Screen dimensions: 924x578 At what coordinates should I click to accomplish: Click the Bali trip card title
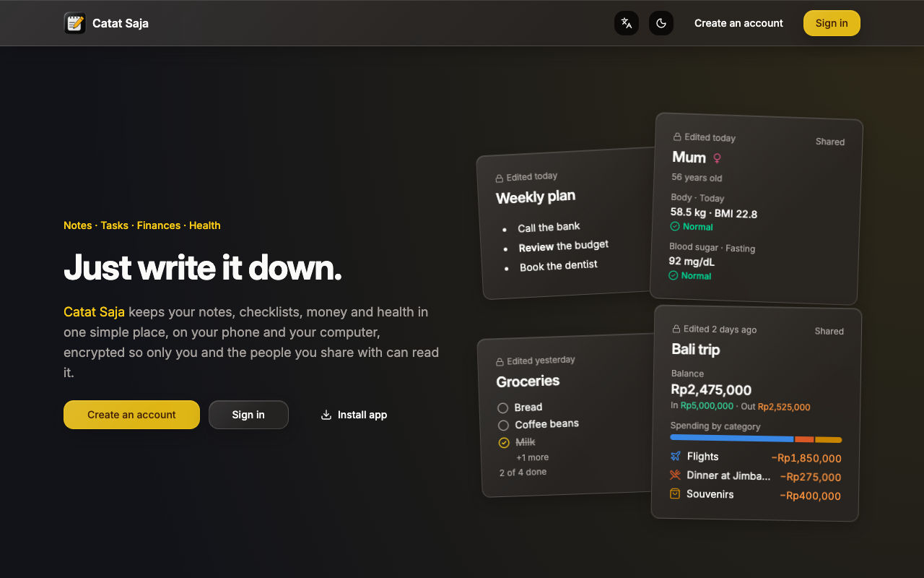click(x=696, y=349)
